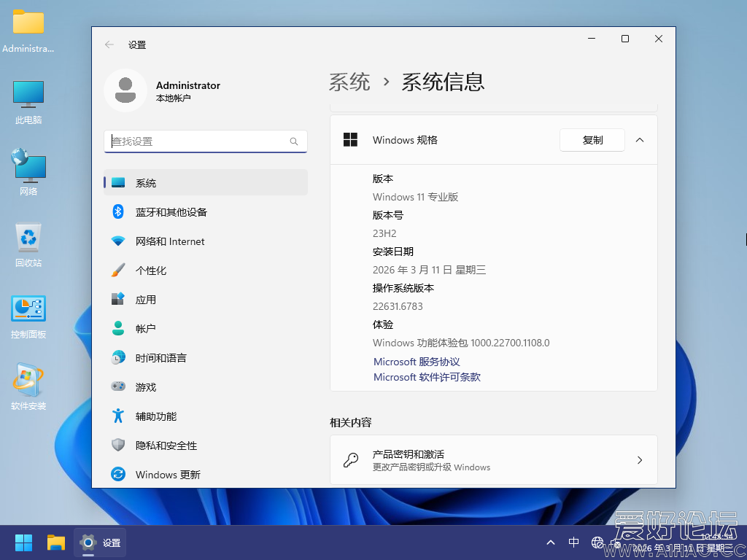Click the 个性化 paintbrush icon
The width and height of the screenshot is (747, 560).
pyautogui.click(x=118, y=270)
